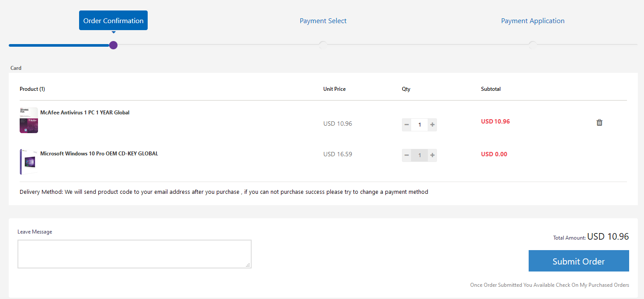
Task: Submit the order
Action: [579, 261]
